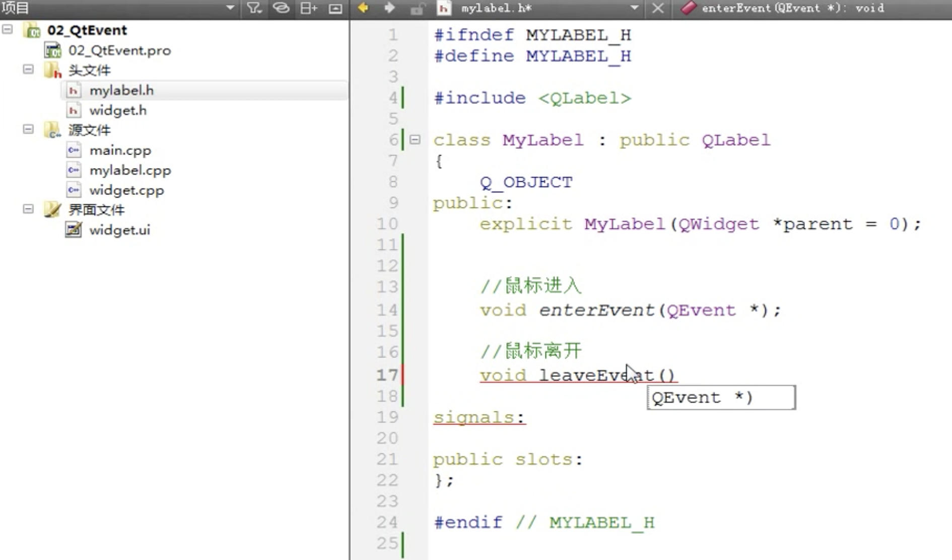Viewport: 952px width, 560px height.
Task: Click the 02_QtEvent.pro file icon
Action: [53, 50]
